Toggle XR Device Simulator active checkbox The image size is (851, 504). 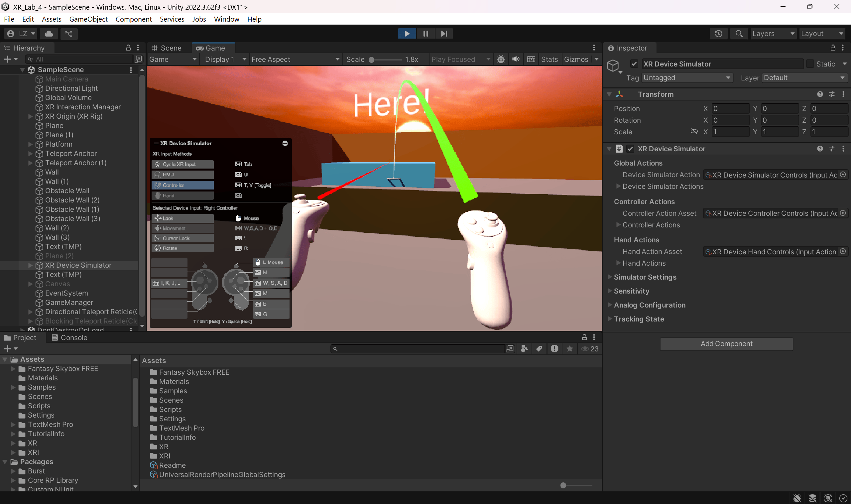634,64
